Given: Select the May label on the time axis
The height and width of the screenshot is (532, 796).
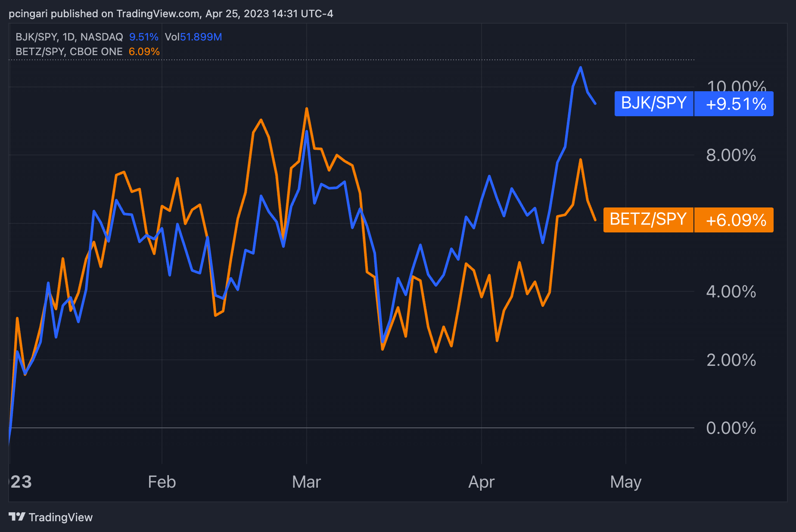Looking at the screenshot, I should 625,482.
